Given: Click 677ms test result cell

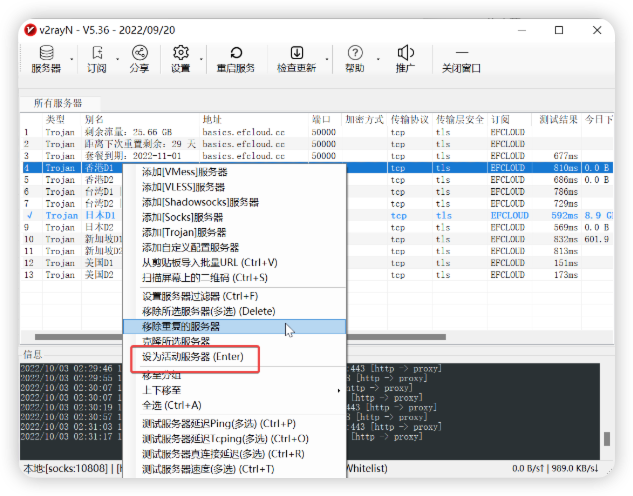Looking at the screenshot, I should [566, 156].
